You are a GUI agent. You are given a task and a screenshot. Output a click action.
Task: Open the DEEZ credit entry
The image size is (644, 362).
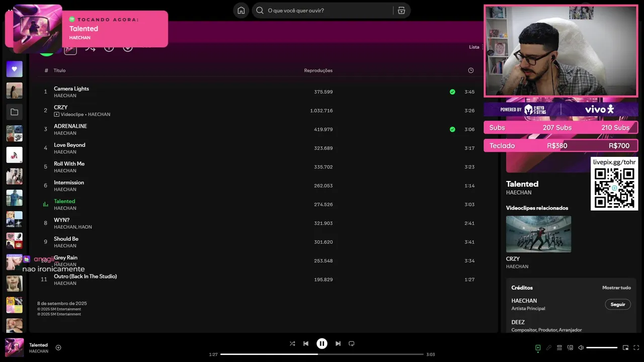point(518,322)
